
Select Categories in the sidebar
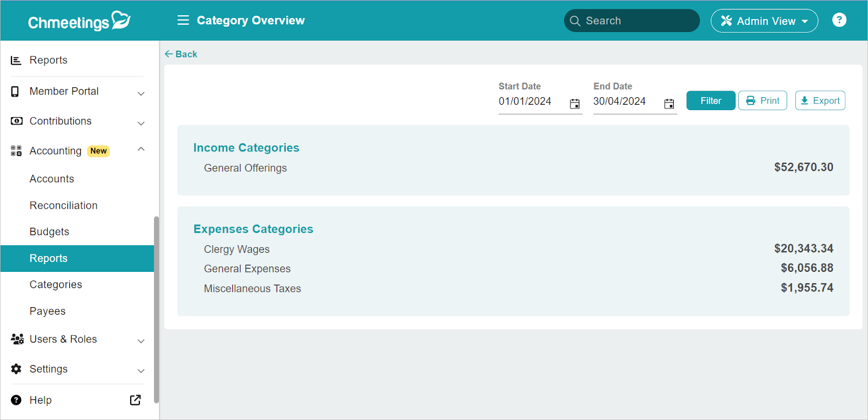coord(56,284)
